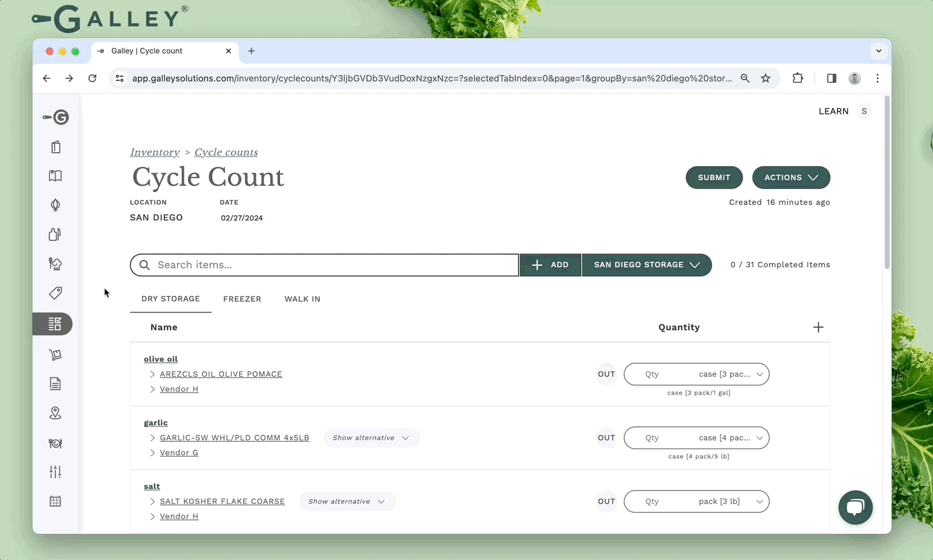Open the price tag icon in sidebar
Image resolution: width=933 pixels, height=560 pixels.
pos(55,293)
